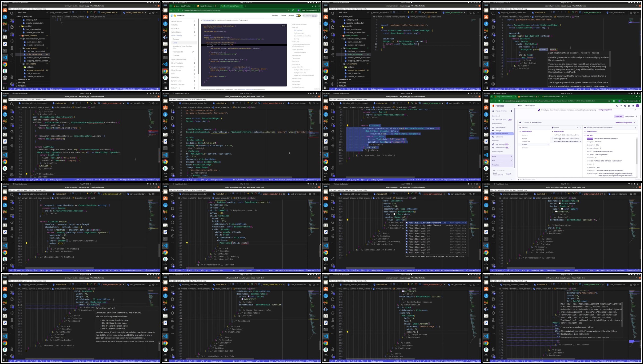The image size is (643, 364).
Task: Toggle the dark mode switch on FlutterFire page
Action: tap(298, 16)
